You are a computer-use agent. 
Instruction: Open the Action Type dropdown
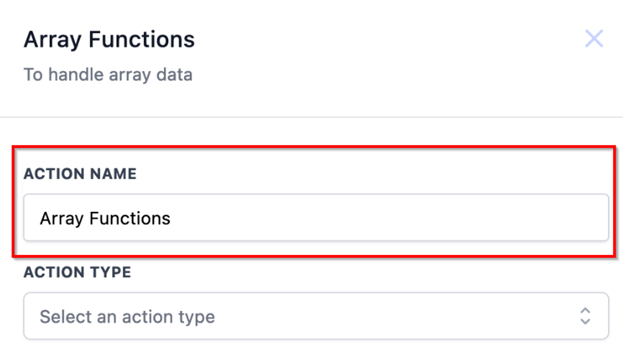(315, 316)
